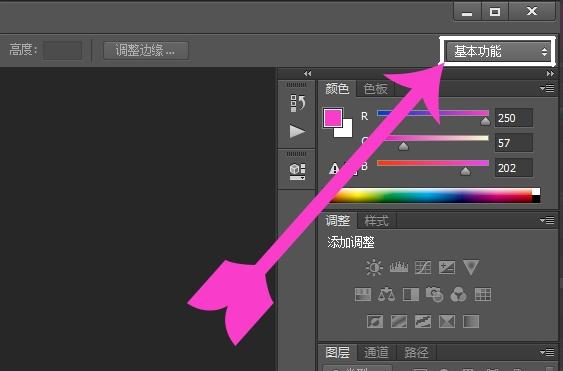This screenshot has height=371, width=563.
Task: Add a Photo Filter adjustment (camera icon)
Action: pyautogui.click(x=434, y=295)
